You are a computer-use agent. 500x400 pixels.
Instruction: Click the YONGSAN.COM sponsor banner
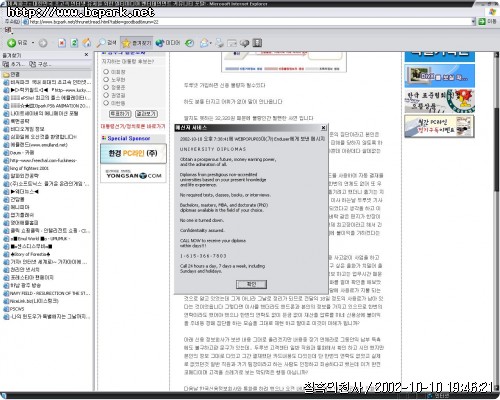coord(133,174)
